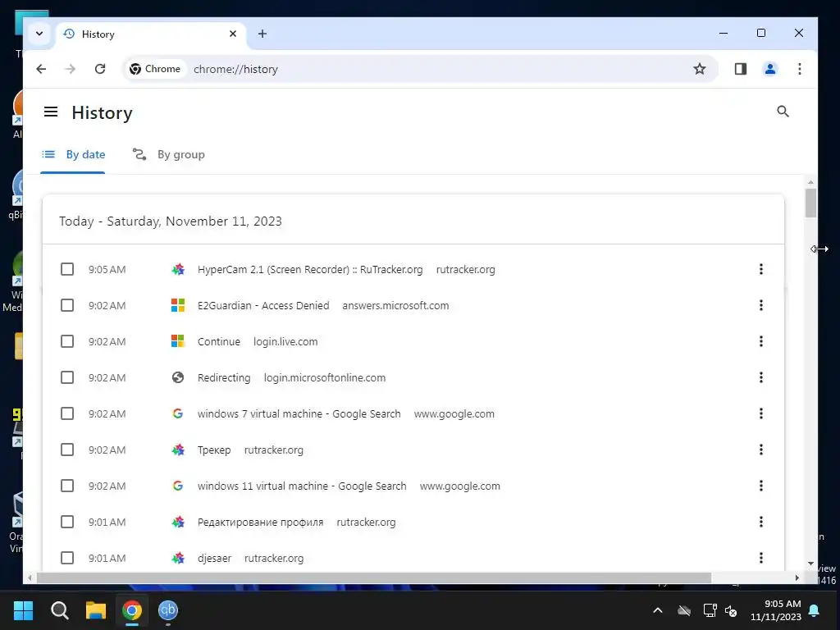Open qBittorrent from the taskbar
840x630 pixels.
168,609
